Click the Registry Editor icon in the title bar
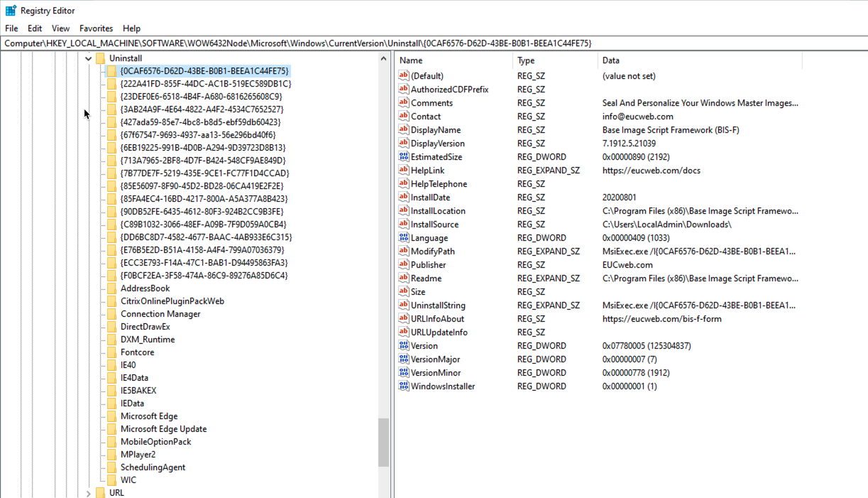Screen dimensions: 868x498 8,10
